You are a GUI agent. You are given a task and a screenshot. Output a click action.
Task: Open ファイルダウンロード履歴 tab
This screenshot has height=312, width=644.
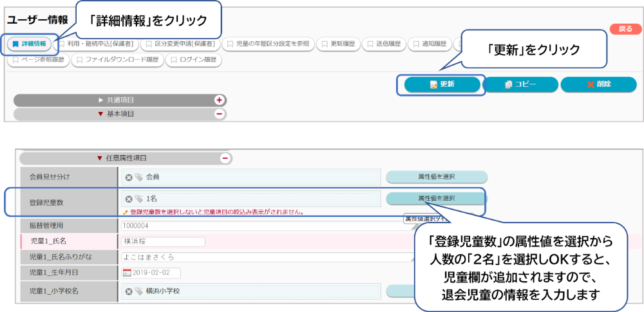pos(117,60)
